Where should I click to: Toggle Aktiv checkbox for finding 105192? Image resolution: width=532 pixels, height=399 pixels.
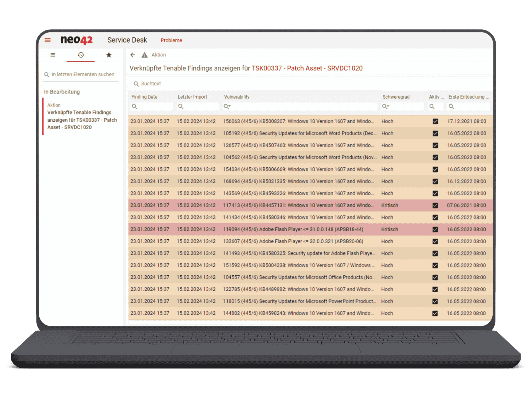(x=435, y=133)
